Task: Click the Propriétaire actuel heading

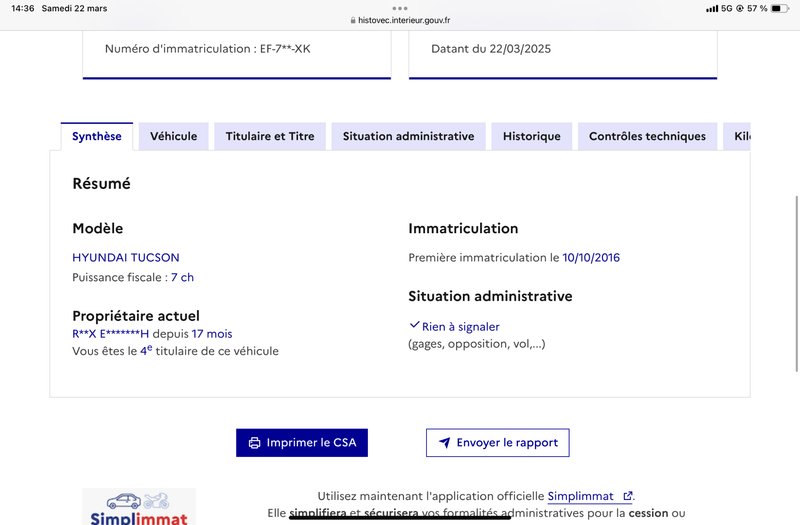Action: point(136,316)
